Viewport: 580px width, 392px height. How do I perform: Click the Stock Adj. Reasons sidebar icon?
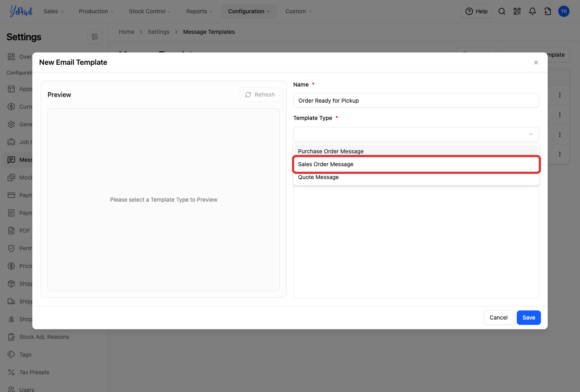pyautogui.click(x=11, y=337)
